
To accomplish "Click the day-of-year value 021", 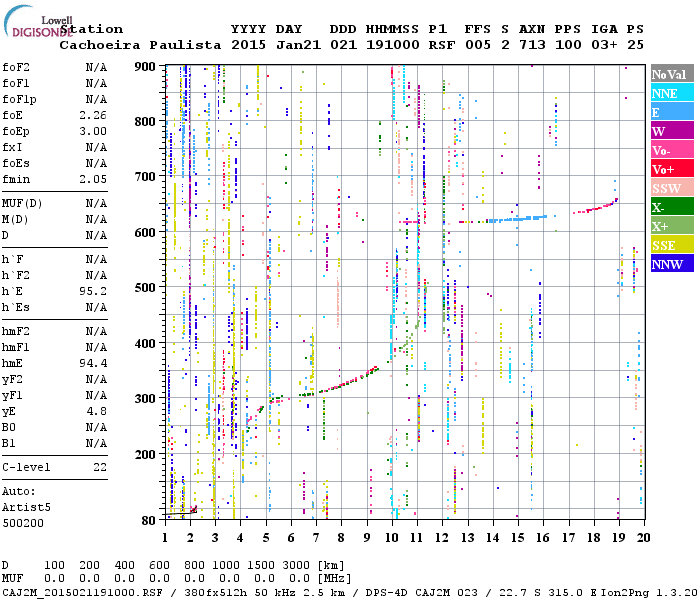I will (x=343, y=45).
